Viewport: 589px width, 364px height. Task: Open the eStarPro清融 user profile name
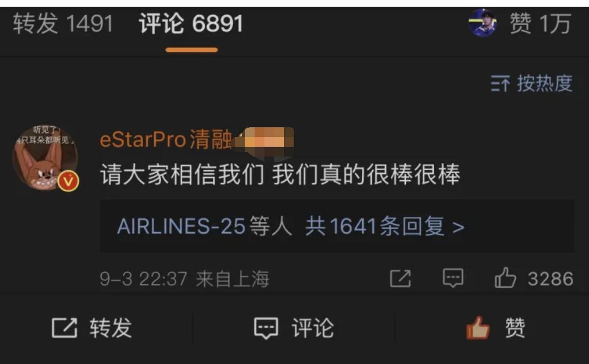tap(165, 140)
